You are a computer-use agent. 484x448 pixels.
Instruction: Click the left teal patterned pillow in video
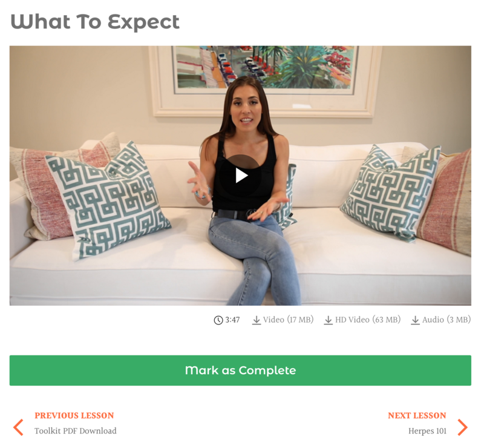point(108,200)
